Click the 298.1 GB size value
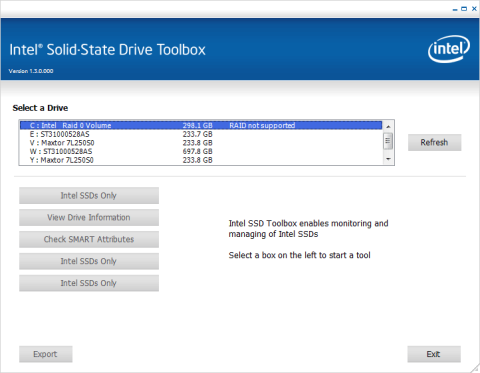 click(197, 125)
